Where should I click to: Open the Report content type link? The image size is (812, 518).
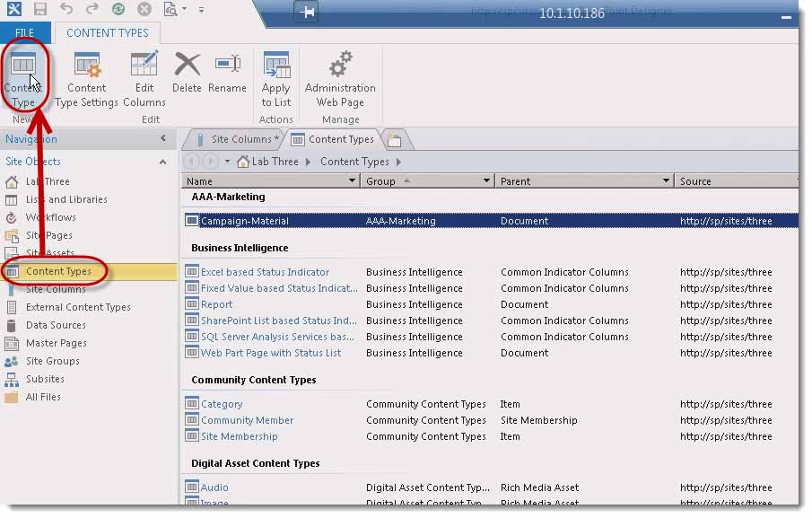tap(220, 304)
